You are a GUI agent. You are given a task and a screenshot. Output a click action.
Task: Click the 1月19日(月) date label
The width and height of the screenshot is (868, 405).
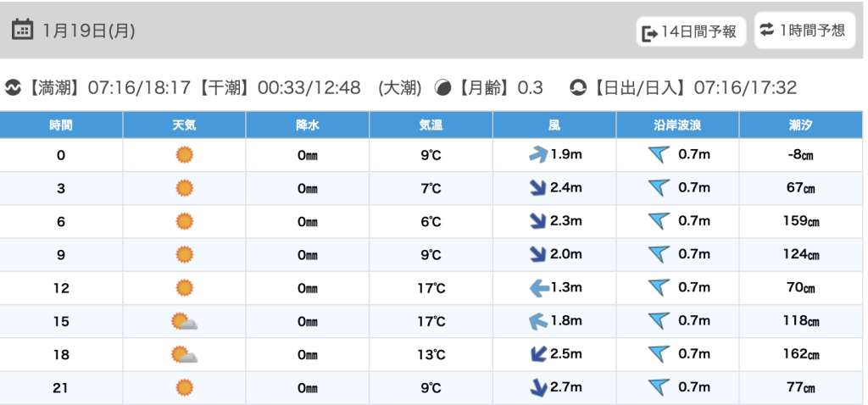point(89,31)
